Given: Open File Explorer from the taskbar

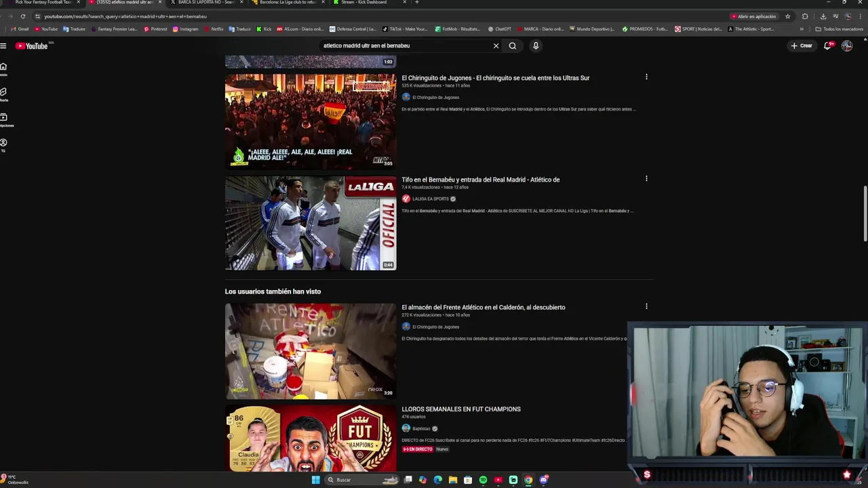Looking at the screenshot, I should [453, 480].
